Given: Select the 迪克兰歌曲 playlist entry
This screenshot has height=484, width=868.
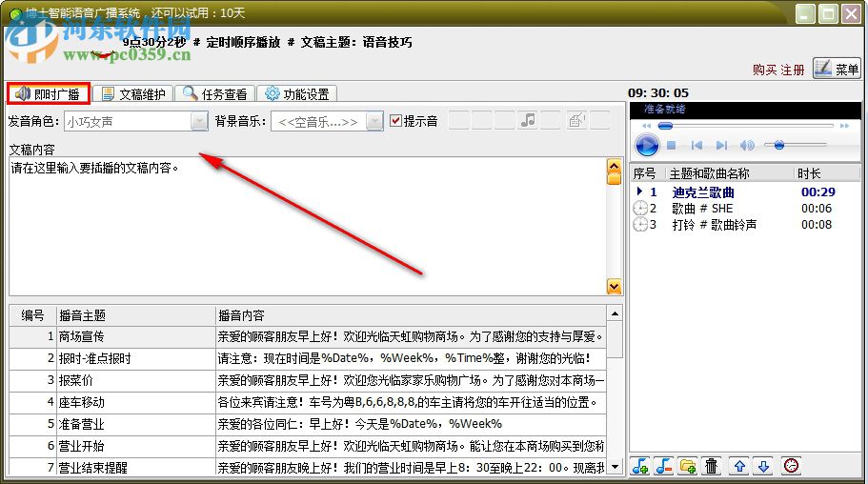Looking at the screenshot, I should pos(744,192).
